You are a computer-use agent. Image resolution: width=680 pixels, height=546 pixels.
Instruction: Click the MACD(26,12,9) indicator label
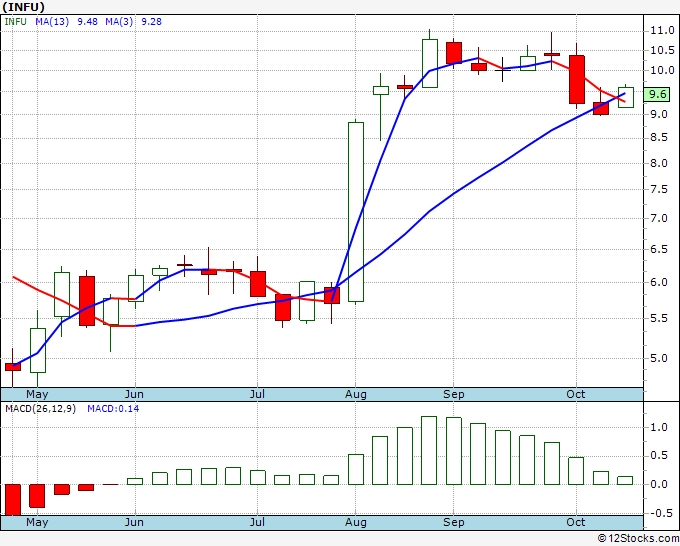click(x=40, y=409)
